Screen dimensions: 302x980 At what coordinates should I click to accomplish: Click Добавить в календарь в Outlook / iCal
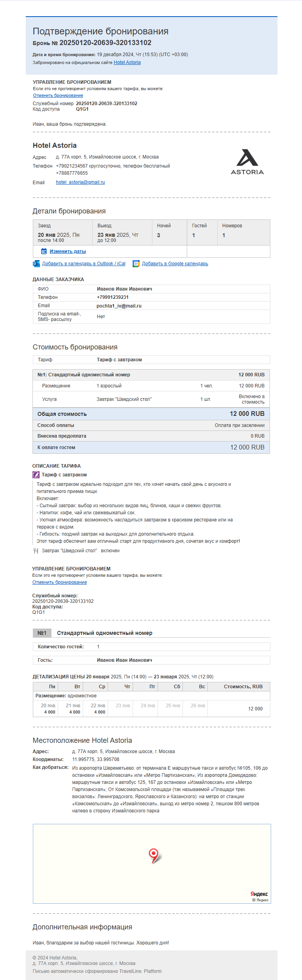click(84, 264)
